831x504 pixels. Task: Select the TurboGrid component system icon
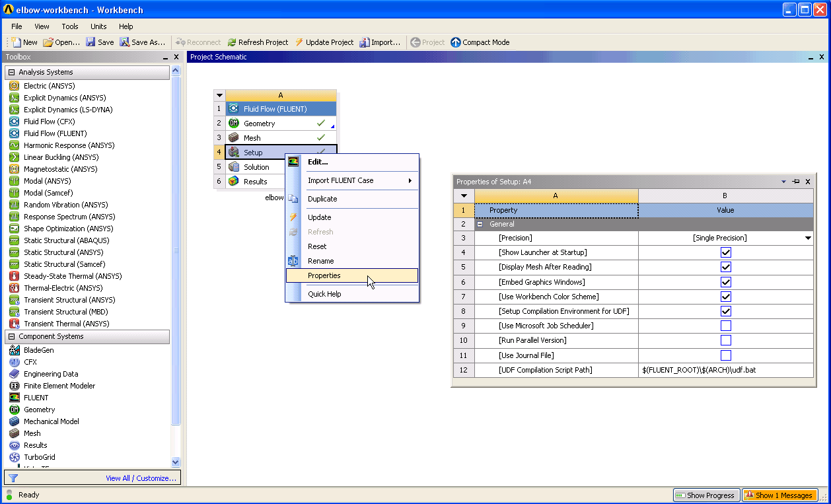pyautogui.click(x=14, y=457)
